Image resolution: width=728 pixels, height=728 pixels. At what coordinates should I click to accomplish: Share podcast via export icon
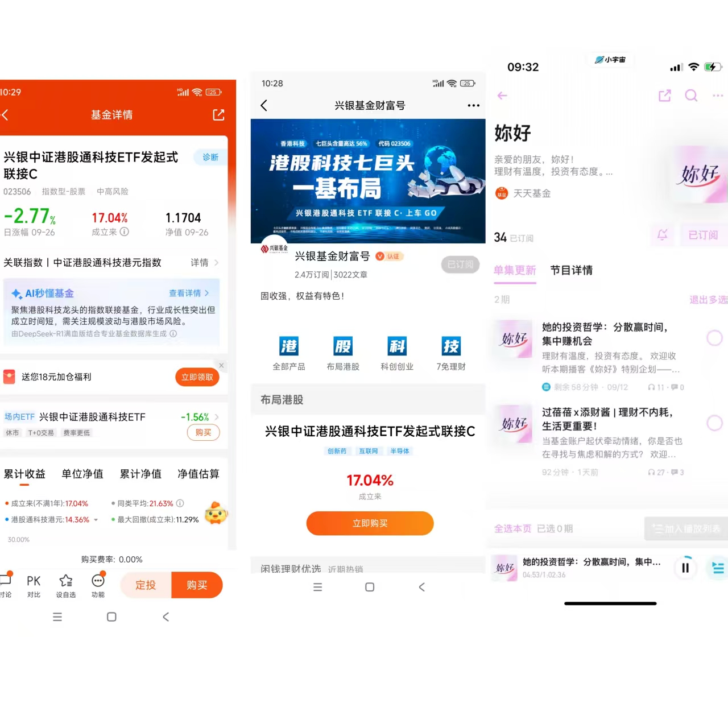click(664, 96)
